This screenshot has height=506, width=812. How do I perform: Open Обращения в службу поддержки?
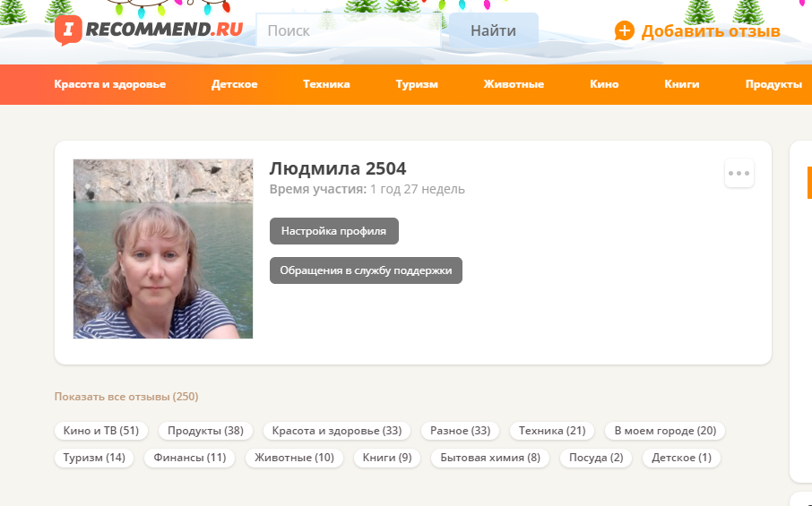pos(366,270)
